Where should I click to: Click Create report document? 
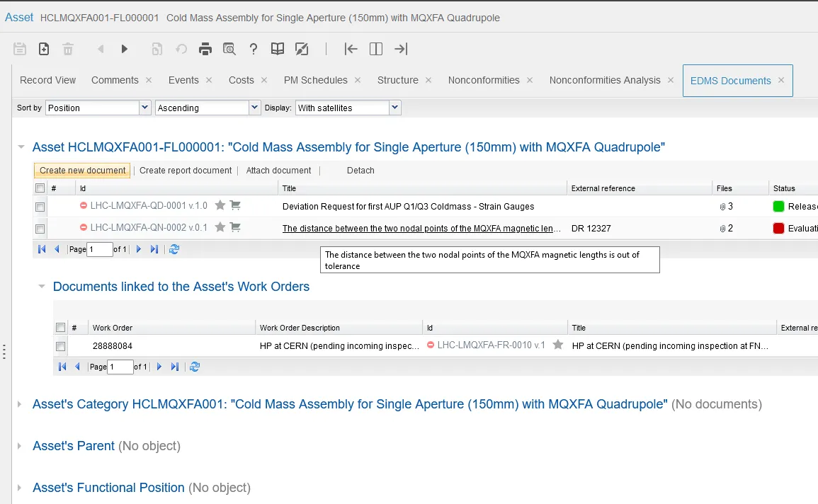pos(185,171)
